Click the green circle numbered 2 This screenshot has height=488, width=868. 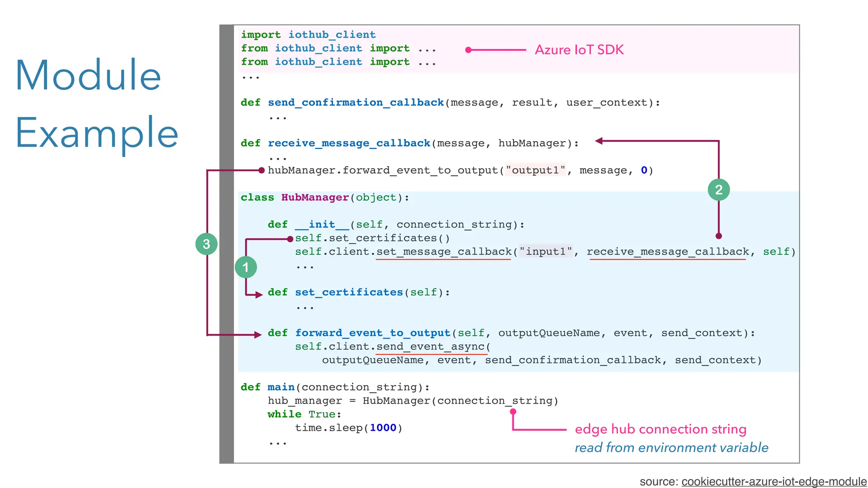pyautogui.click(x=719, y=189)
